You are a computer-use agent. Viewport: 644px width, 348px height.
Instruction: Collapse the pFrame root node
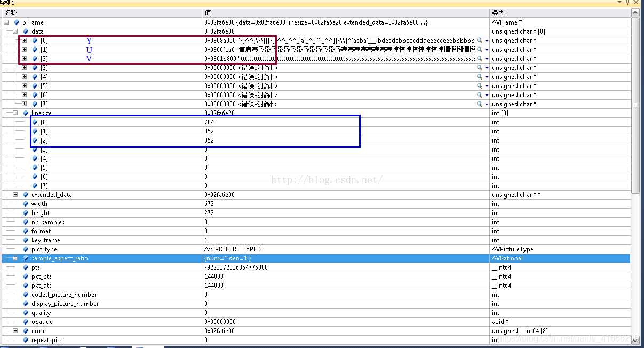point(6,22)
